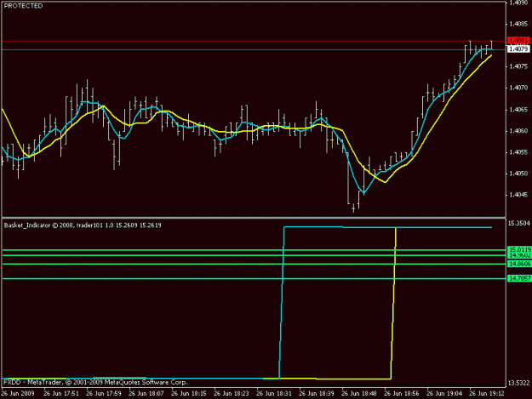Click the 1.4070 price scale value
Viewport: 532px width, 399px height.
click(x=519, y=88)
